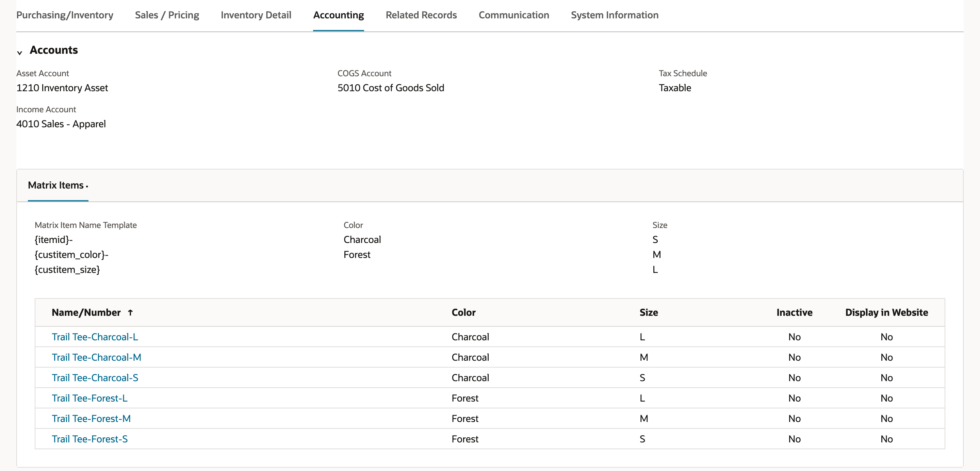980x471 pixels.
Task: Select the 1210 Inventory Asset value
Action: pos(62,88)
